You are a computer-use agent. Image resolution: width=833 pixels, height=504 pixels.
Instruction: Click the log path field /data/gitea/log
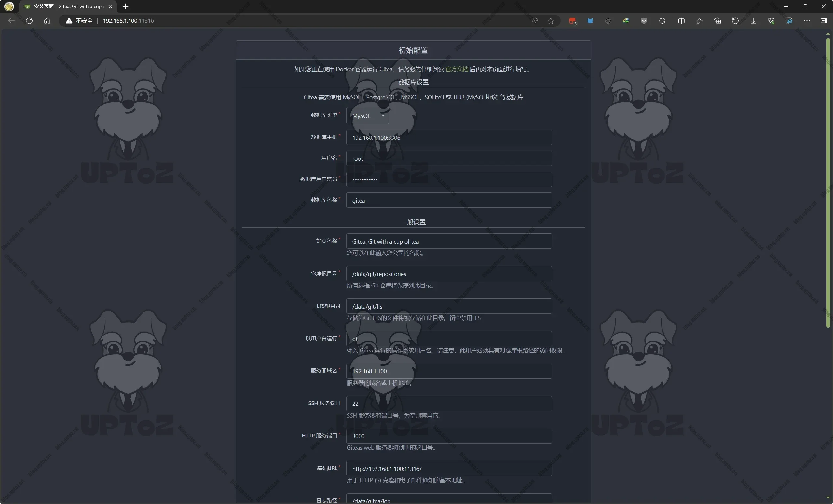(x=449, y=498)
